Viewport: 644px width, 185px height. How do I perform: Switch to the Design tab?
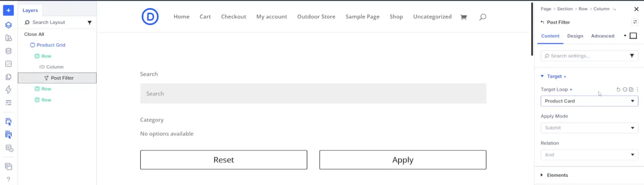pyautogui.click(x=575, y=36)
